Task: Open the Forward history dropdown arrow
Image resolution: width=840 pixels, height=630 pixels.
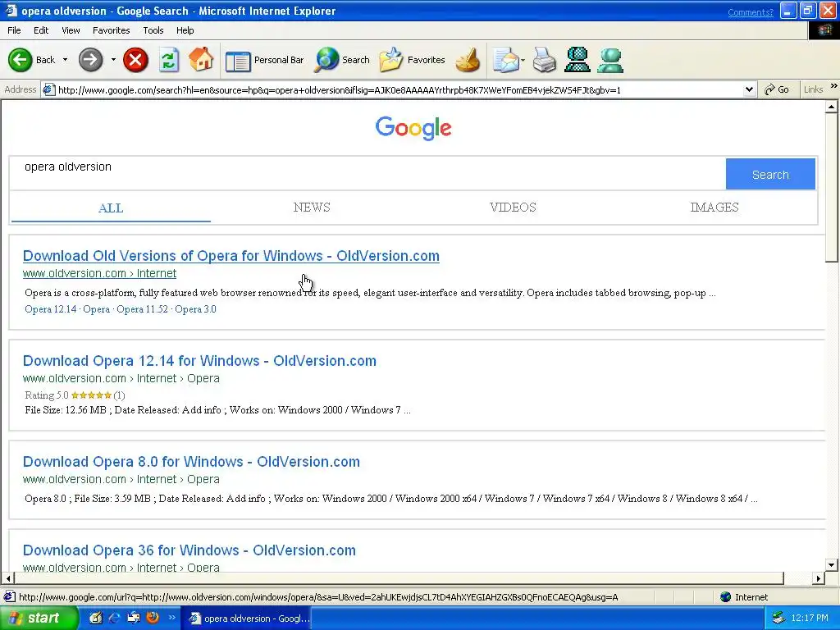Action: (x=113, y=60)
